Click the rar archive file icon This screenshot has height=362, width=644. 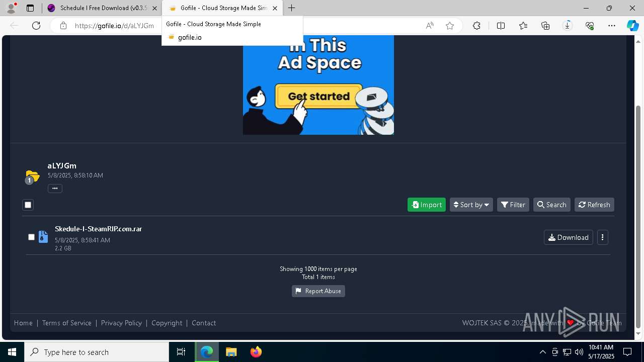[43, 237]
